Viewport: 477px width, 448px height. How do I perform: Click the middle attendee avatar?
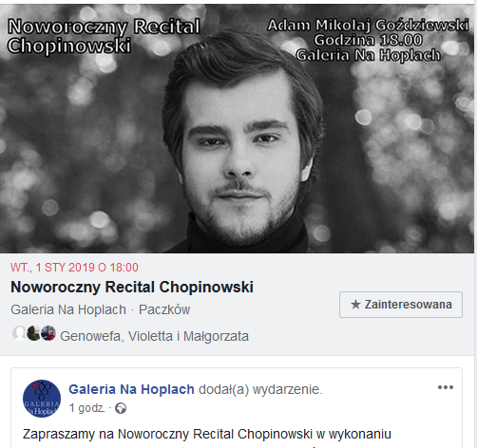click(x=33, y=333)
